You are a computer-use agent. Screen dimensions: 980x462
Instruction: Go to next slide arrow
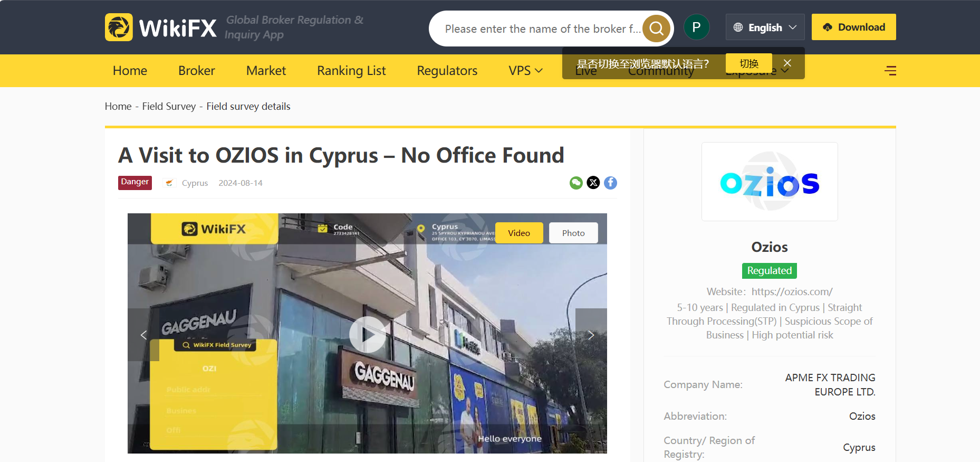tap(591, 335)
